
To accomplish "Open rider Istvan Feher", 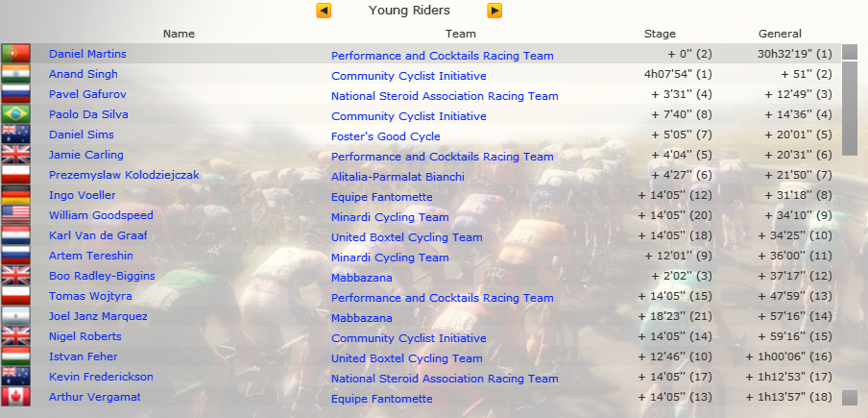I will click(x=83, y=357).
